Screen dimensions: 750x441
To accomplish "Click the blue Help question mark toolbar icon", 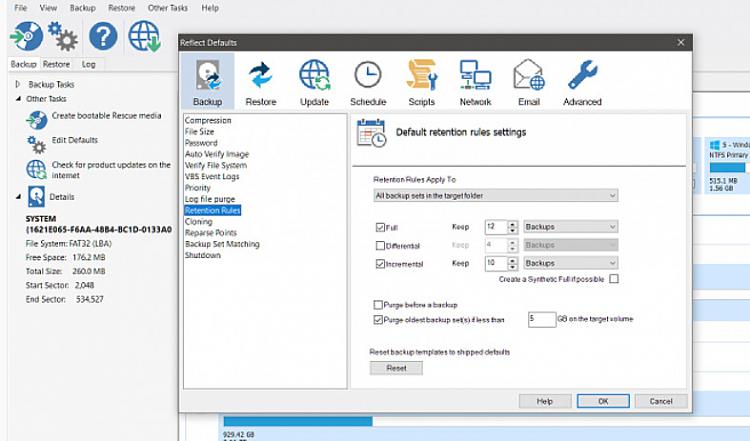I will point(103,37).
